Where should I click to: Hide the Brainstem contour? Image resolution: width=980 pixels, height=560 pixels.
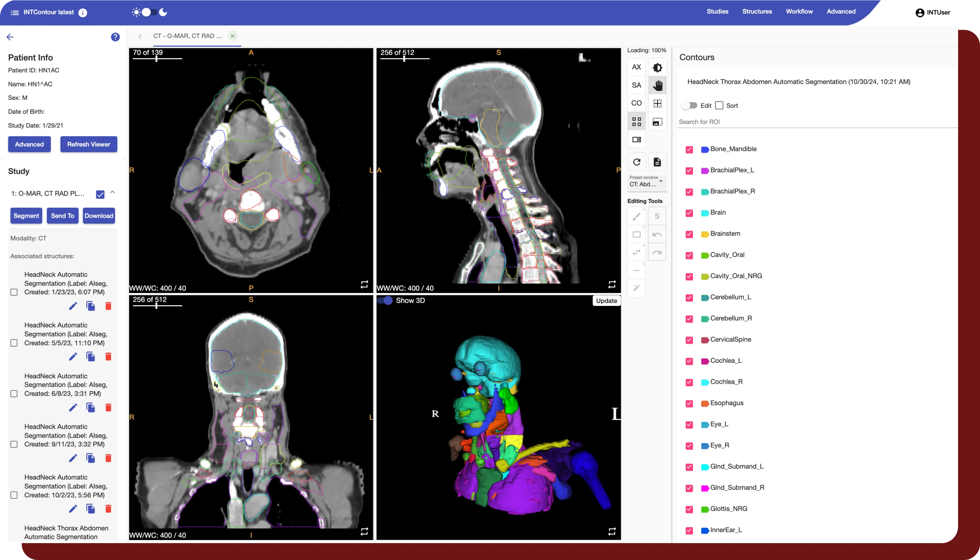click(689, 234)
